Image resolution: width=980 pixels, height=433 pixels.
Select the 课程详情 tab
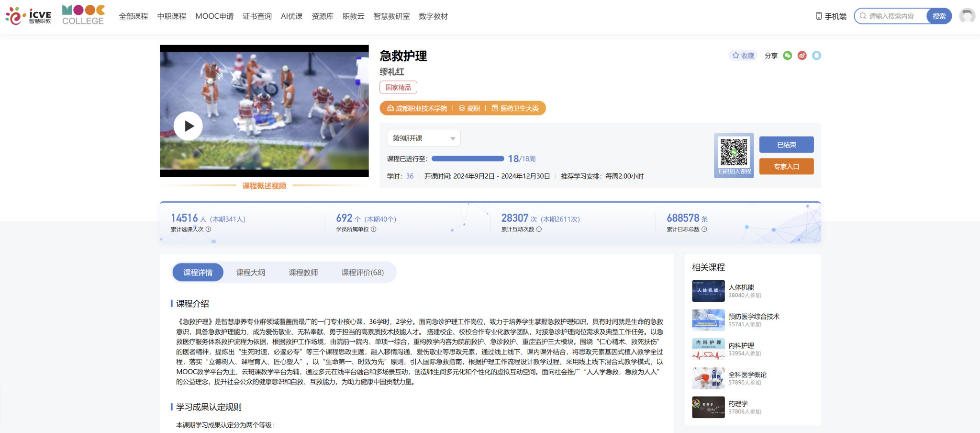tap(198, 272)
